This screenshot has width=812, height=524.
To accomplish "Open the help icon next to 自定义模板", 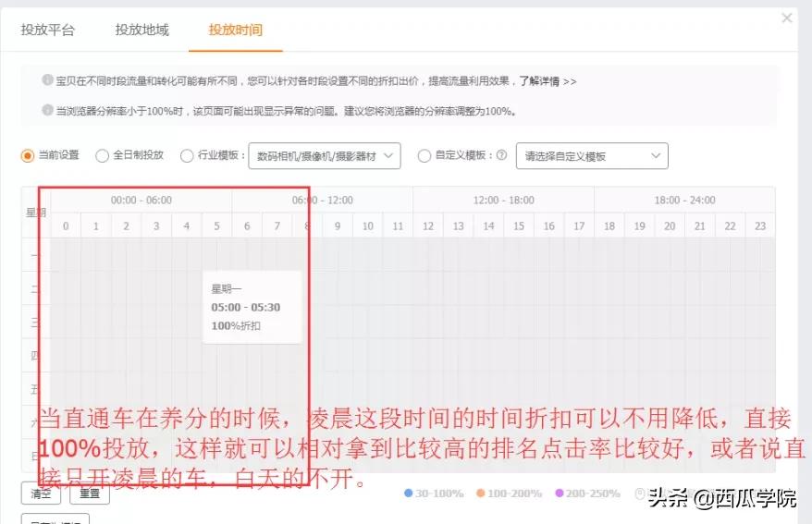I will tap(501, 154).
